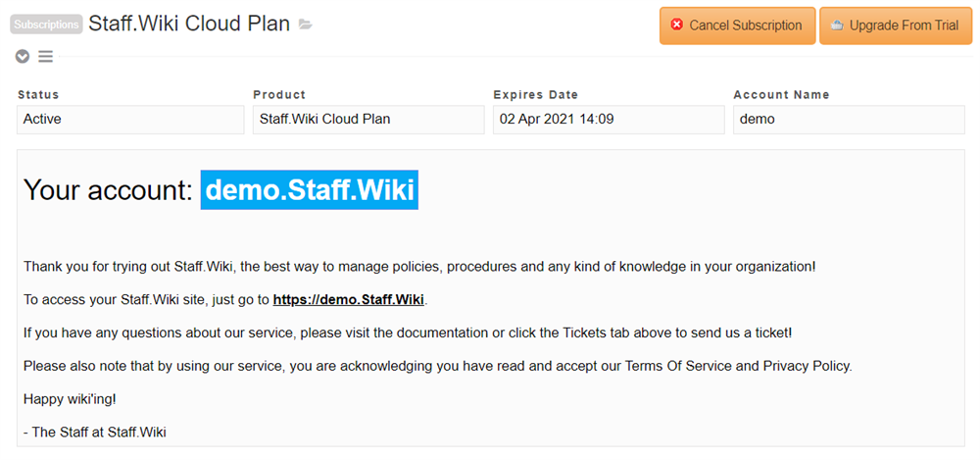Select the Product field with Staff.Wiki Cloud Plan
Screen dimensions: 980x460
pyautogui.click(x=368, y=120)
